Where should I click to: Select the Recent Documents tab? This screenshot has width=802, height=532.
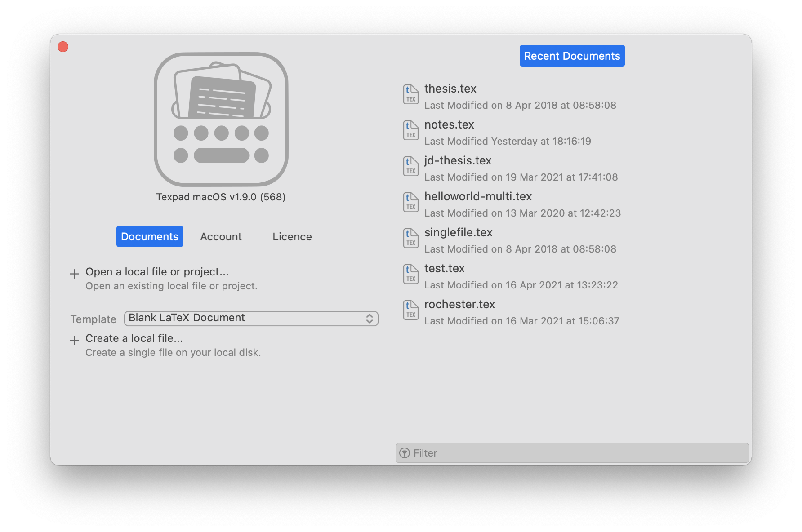click(572, 56)
